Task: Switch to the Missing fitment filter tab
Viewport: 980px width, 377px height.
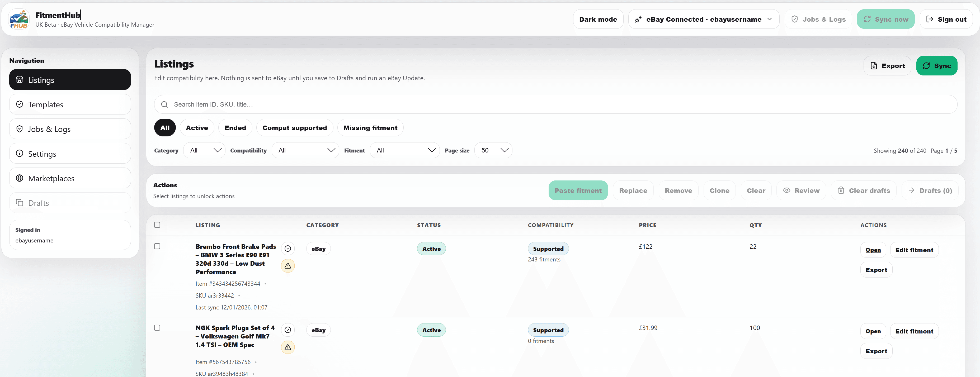Action: coord(370,127)
